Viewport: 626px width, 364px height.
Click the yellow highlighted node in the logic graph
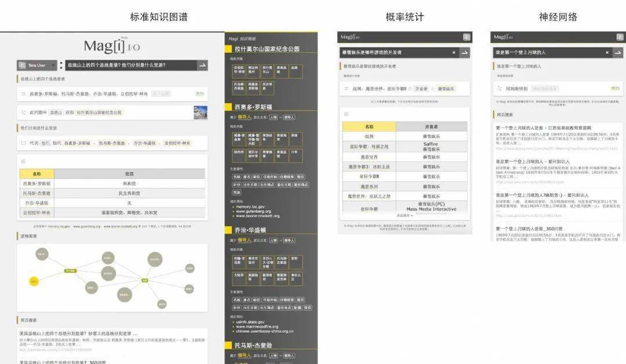(x=34, y=281)
